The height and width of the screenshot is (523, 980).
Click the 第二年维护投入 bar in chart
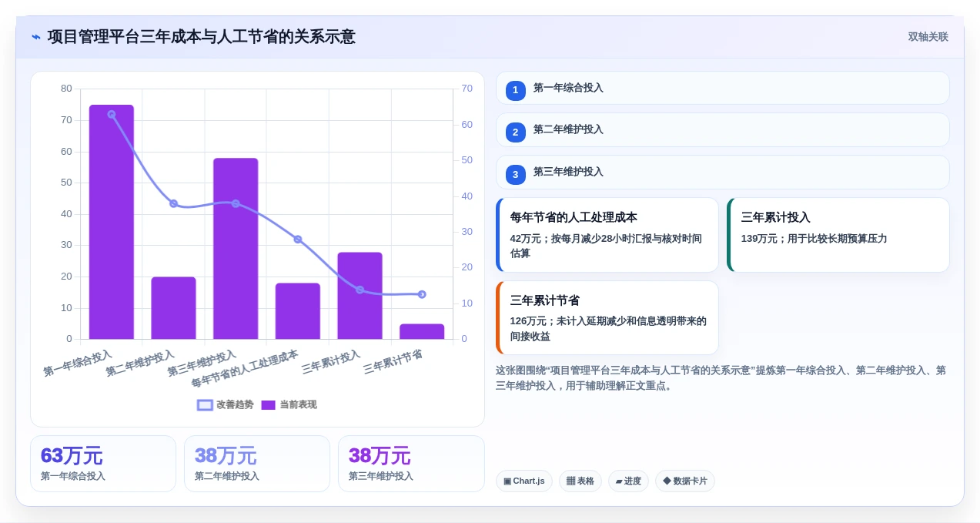(173, 308)
